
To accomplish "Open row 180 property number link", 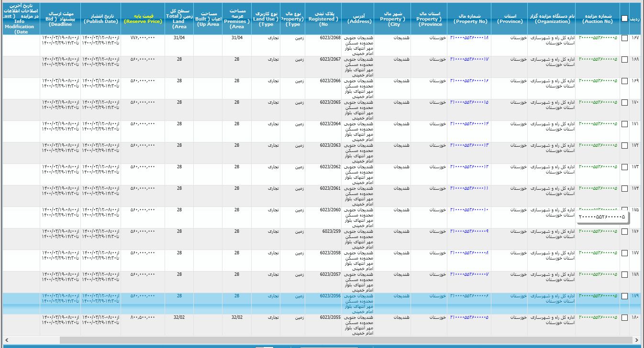I will click(469, 317).
